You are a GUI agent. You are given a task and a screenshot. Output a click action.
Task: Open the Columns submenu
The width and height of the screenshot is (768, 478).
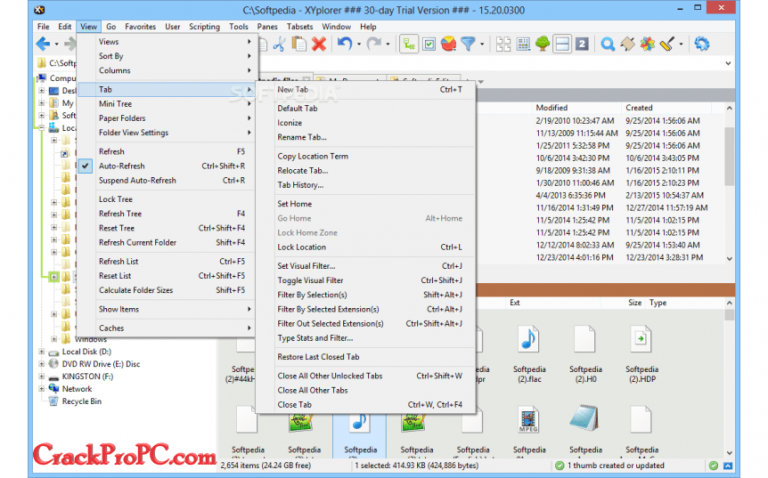[167, 71]
